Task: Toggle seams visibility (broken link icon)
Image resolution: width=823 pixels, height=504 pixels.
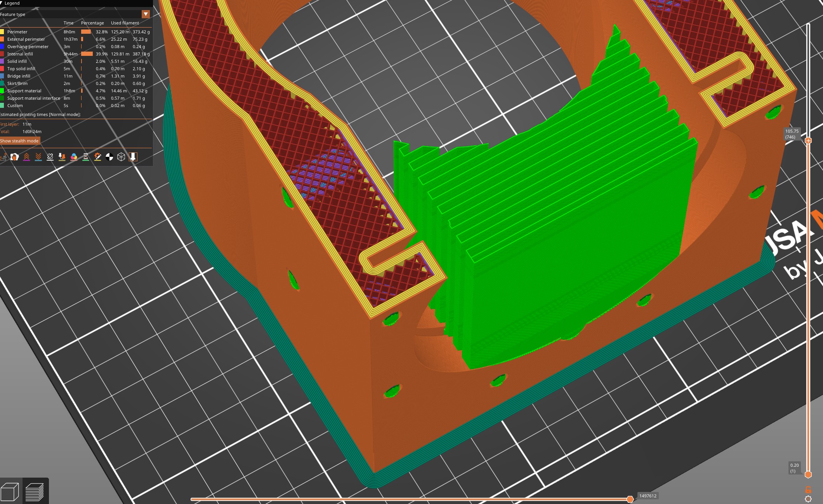Action: click(50, 157)
